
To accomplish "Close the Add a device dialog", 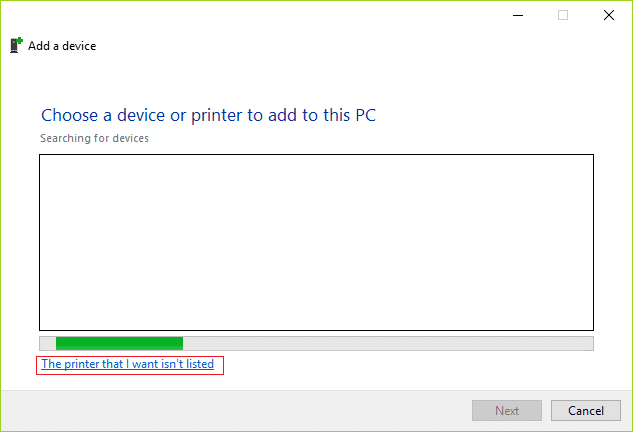I will click(x=608, y=15).
